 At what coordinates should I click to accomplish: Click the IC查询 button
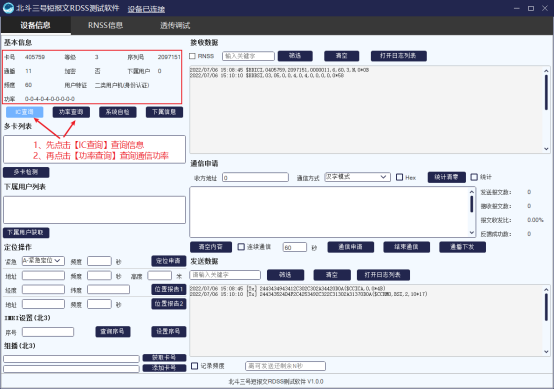[25, 112]
